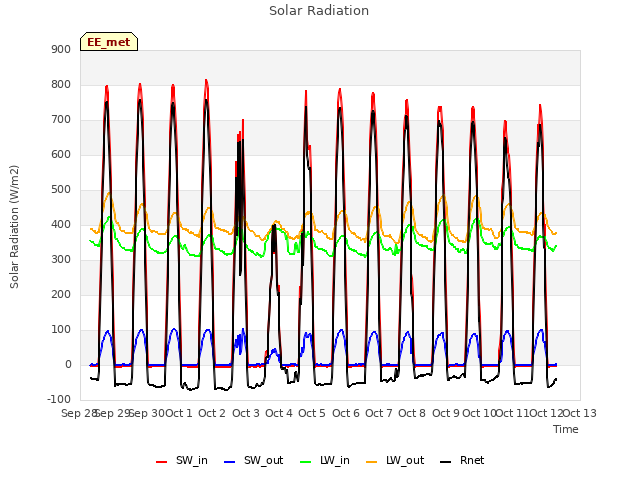Screen dimensions: 640x480
Task: Click the Oct 4 x-axis tick label
Action: (x=279, y=413)
